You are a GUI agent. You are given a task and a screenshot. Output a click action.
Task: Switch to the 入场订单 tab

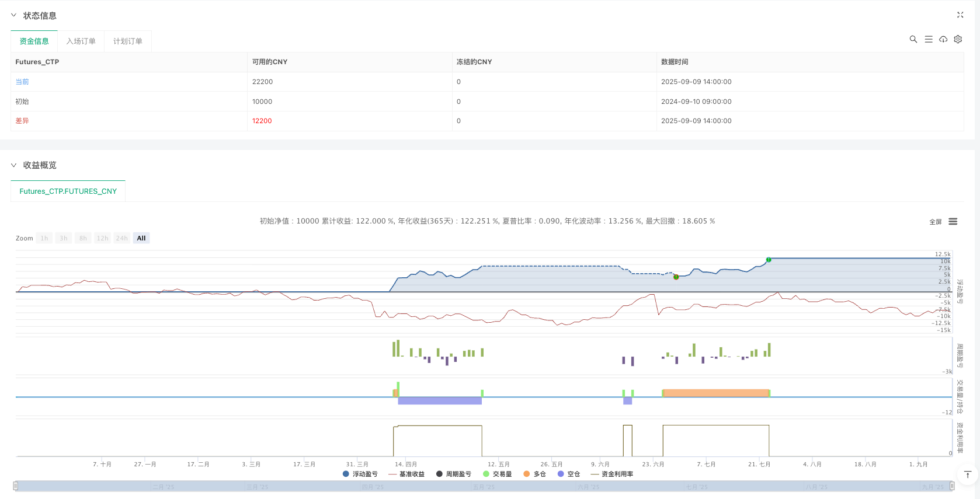[81, 41]
